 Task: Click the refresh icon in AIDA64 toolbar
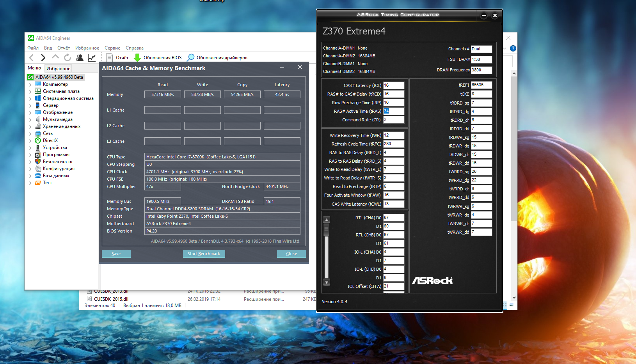(x=68, y=58)
